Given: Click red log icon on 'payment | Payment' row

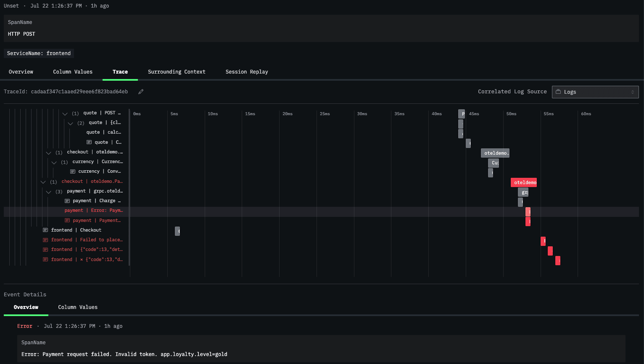Looking at the screenshot, I should 67,220.
